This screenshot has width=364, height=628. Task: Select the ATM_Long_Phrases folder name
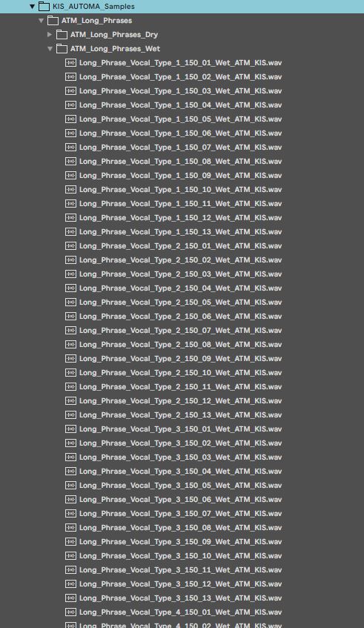point(96,21)
